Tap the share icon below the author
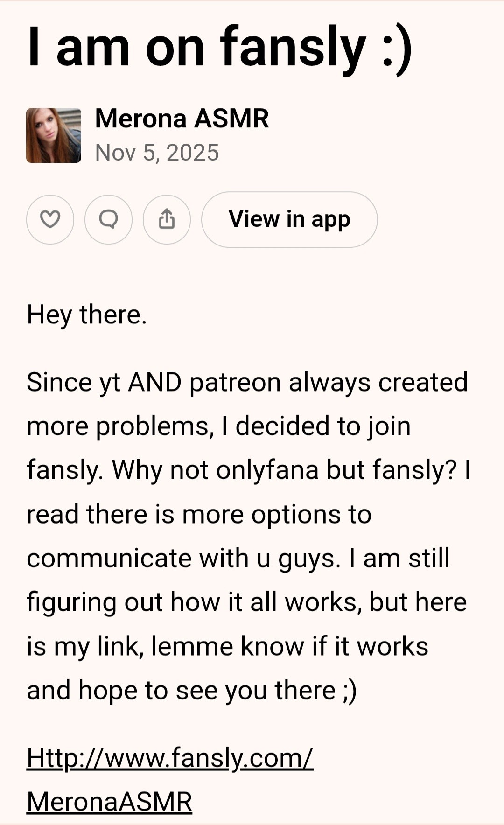This screenshot has height=825, width=504. click(167, 219)
